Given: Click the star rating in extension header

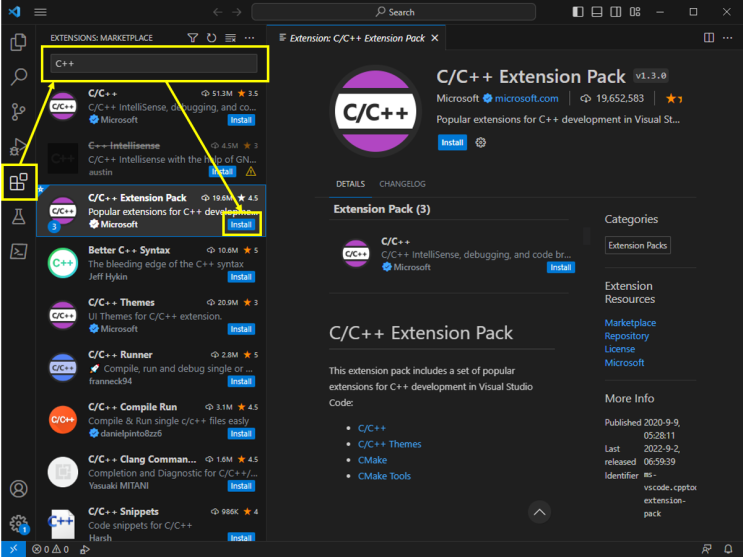Looking at the screenshot, I should coord(674,99).
